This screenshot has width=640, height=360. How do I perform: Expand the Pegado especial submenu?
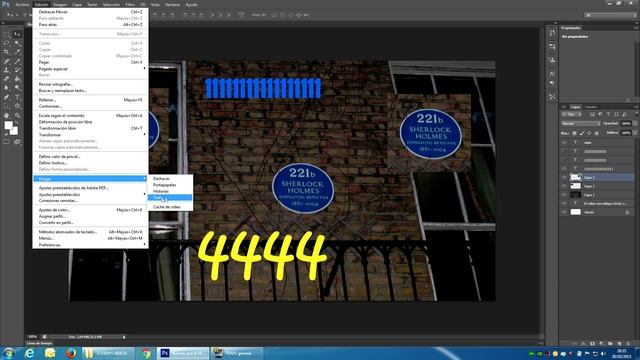click(90, 69)
